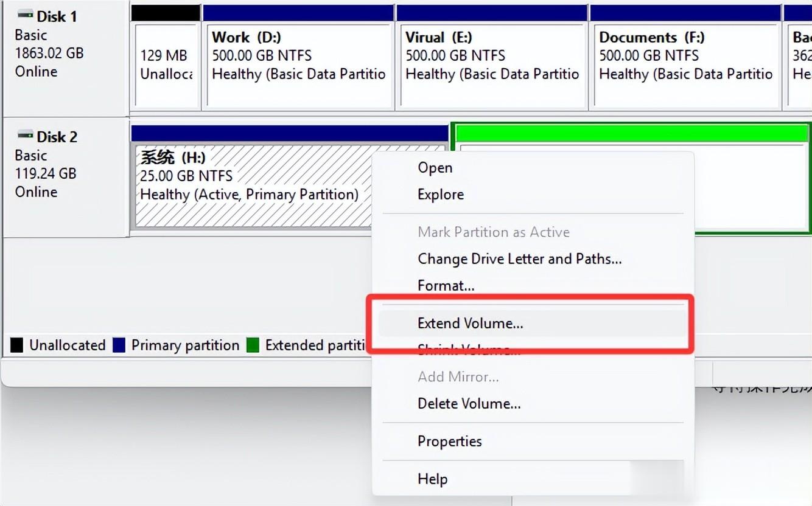
Task: Click Add Mirror... menu entry
Action: [458, 377]
